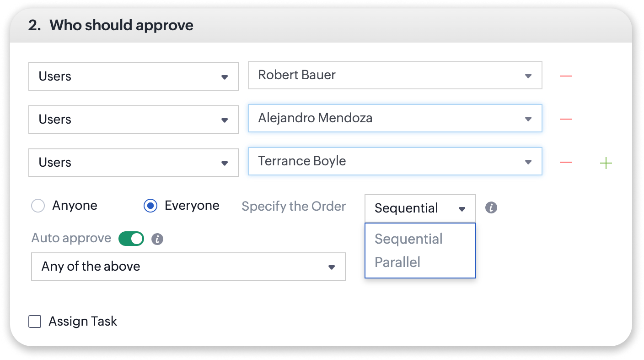The height and width of the screenshot is (360, 644).
Task: Collapse the Sequential order dropdown
Action: [x=420, y=208]
